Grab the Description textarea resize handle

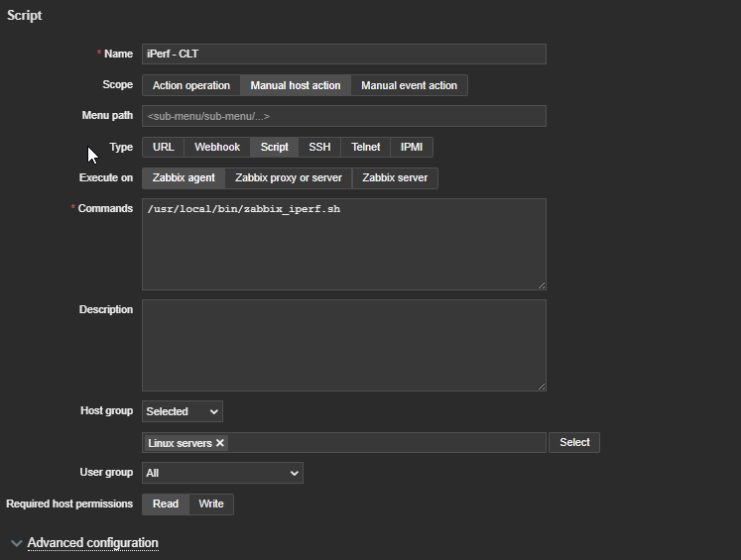pyautogui.click(x=542, y=387)
